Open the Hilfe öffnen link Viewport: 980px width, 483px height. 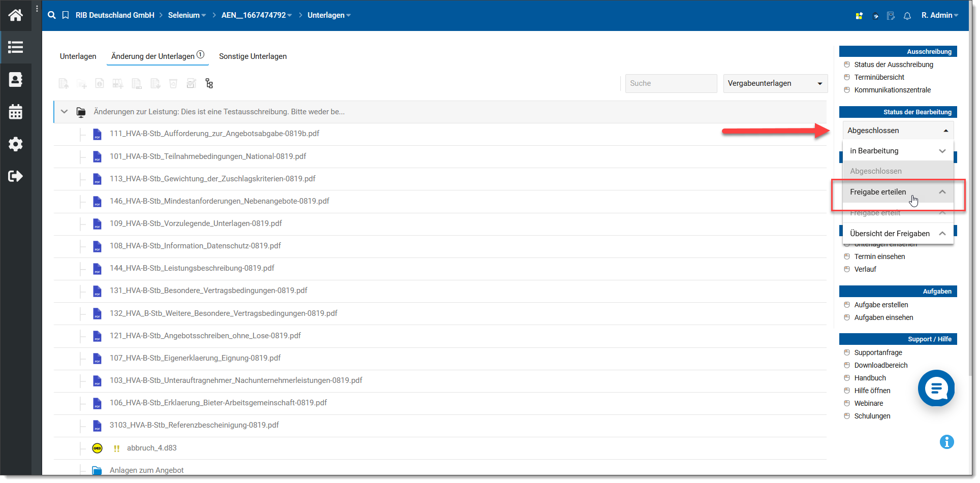click(x=872, y=391)
